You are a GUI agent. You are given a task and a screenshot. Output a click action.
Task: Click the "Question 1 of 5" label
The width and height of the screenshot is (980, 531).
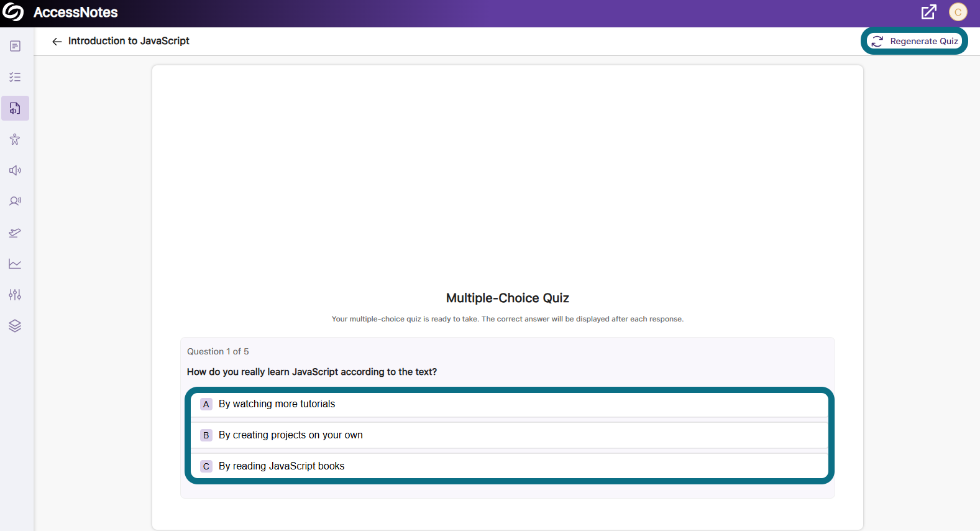[x=218, y=351]
